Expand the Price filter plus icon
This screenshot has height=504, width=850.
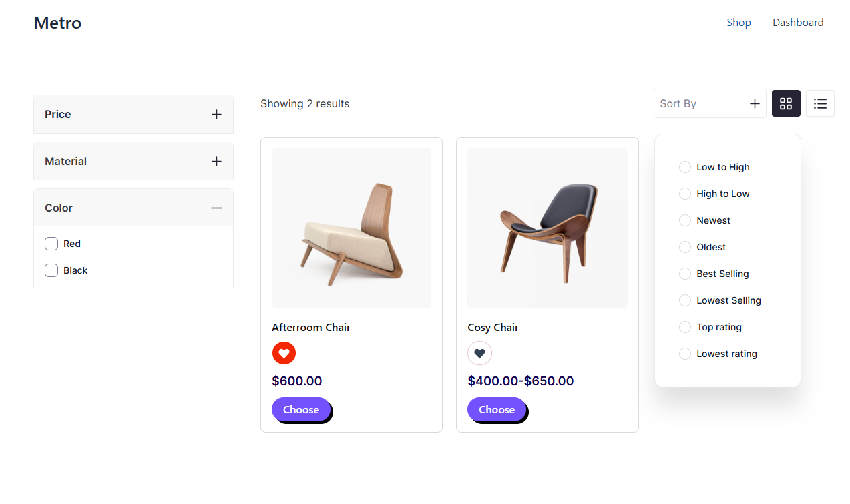pyautogui.click(x=216, y=114)
